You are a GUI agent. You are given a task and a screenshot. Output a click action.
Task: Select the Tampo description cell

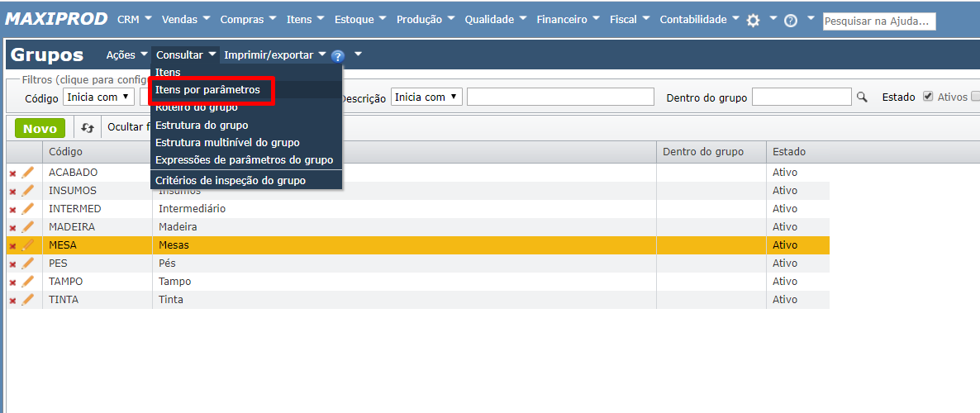(404, 282)
